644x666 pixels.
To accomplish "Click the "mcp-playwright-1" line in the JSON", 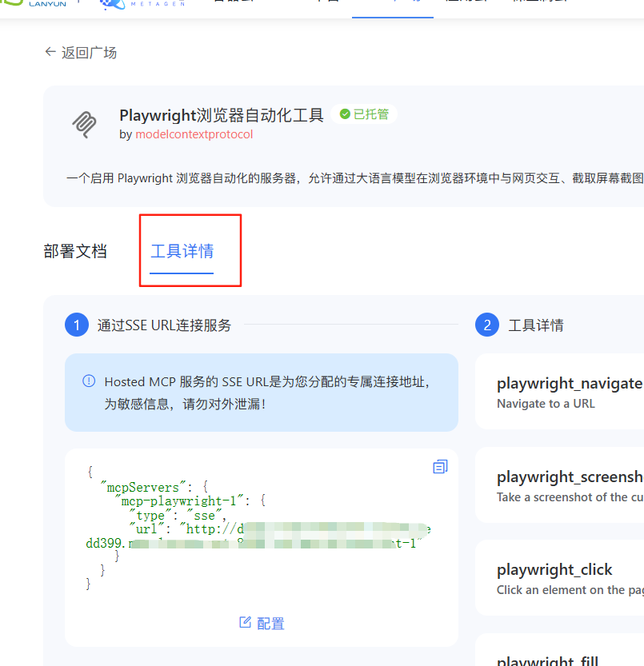I will [x=190, y=500].
